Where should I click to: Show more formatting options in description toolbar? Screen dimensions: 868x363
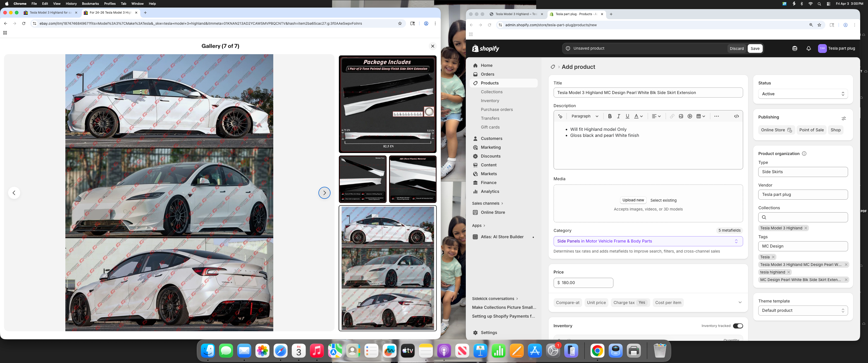click(716, 116)
